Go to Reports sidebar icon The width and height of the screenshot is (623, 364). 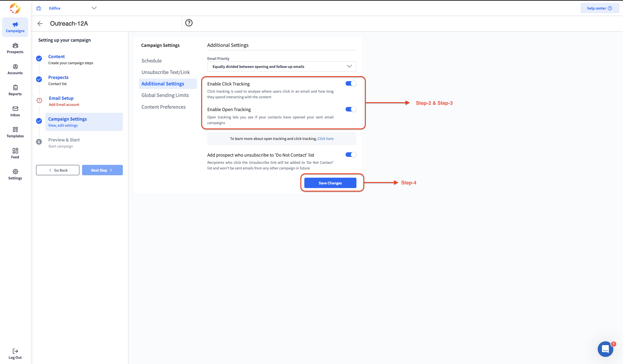point(15,90)
